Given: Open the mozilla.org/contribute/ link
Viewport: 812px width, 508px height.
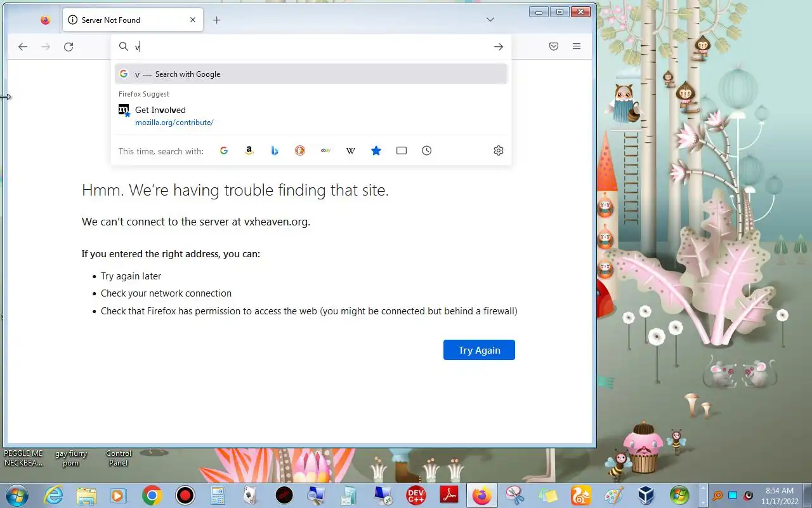Looking at the screenshot, I should coord(174,123).
